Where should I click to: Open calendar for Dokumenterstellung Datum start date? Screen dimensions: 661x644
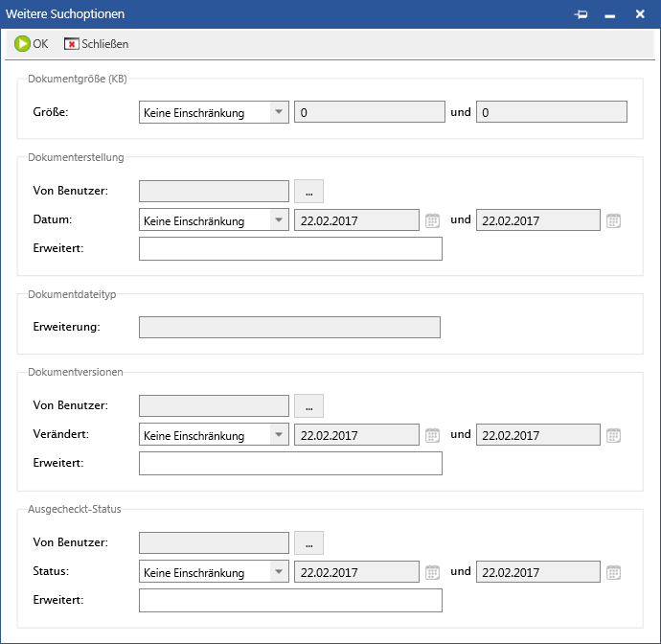[x=432, y=220]
